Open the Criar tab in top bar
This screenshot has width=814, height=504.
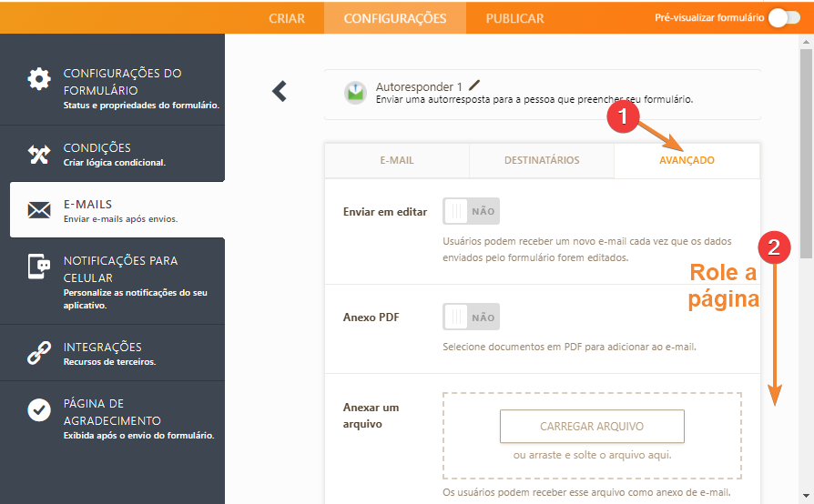[x=287, y=18]
